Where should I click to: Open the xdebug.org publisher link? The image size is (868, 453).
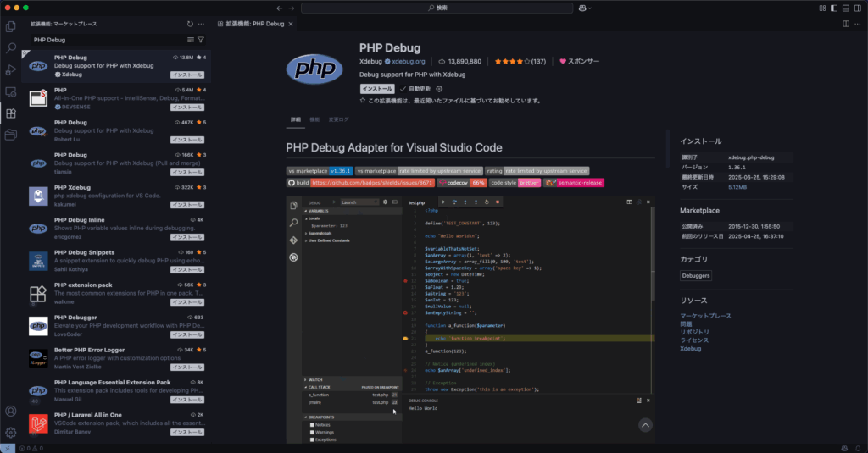[x=409, y=62]
